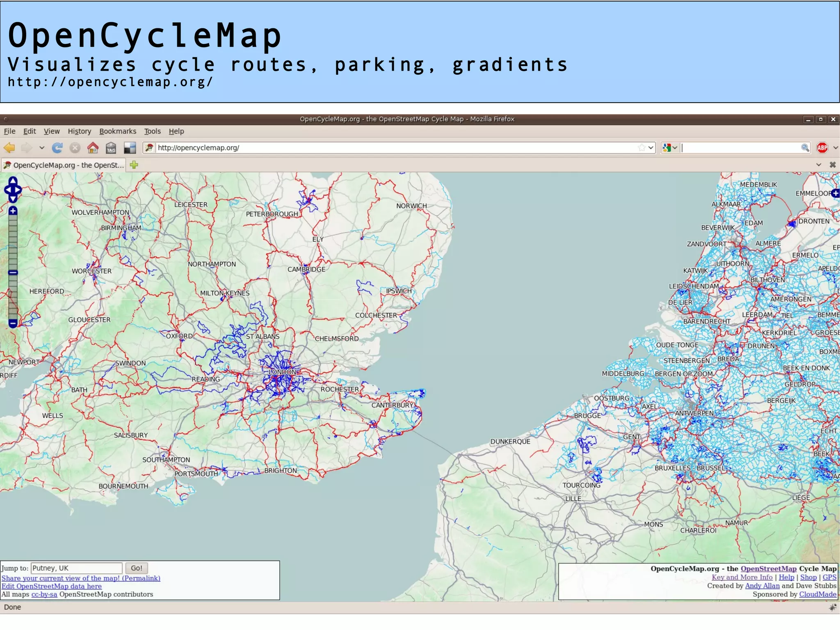Go to the home page icon

(x=93, y=148)
